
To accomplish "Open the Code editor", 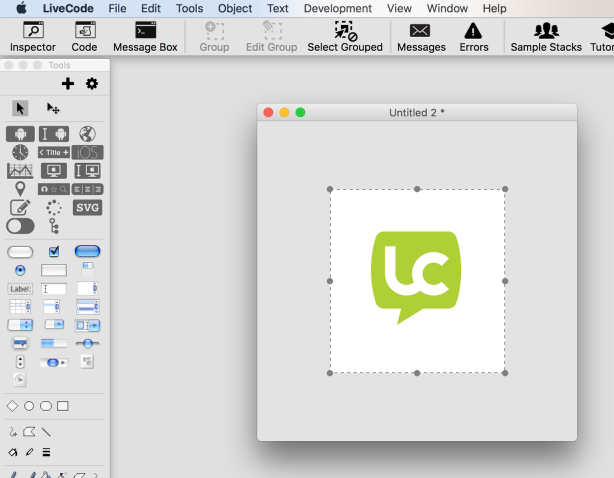I will (84, 36).
